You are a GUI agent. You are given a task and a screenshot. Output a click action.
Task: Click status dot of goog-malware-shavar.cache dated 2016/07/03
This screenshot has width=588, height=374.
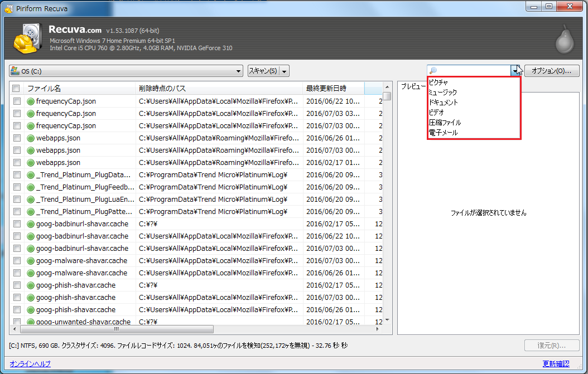click(31, 260)
